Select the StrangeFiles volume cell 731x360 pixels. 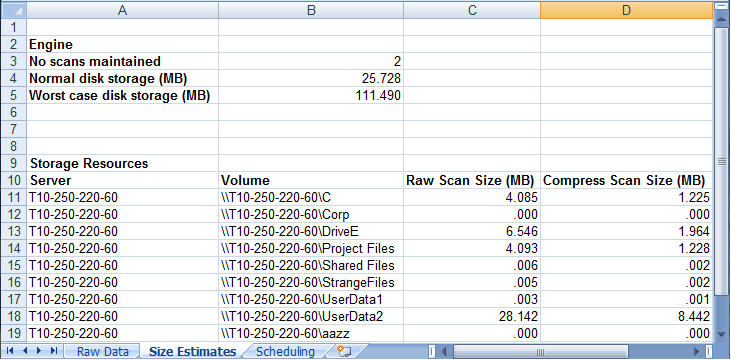coord(311,283)
